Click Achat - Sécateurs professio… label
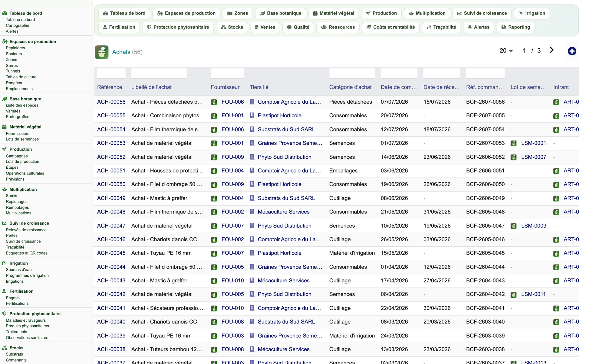The width and height of the screenshot is (589, 364). [167, 308]
